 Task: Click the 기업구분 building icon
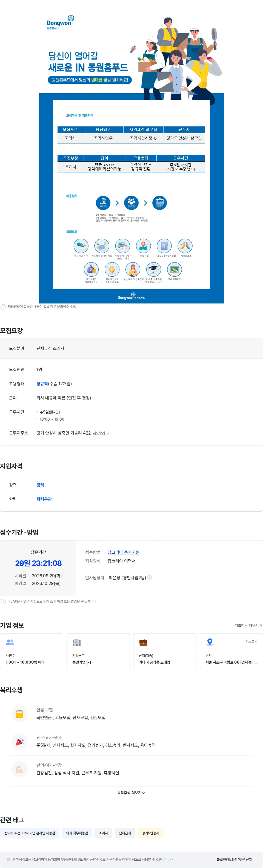pyautogui.click(x=77, y=642)
